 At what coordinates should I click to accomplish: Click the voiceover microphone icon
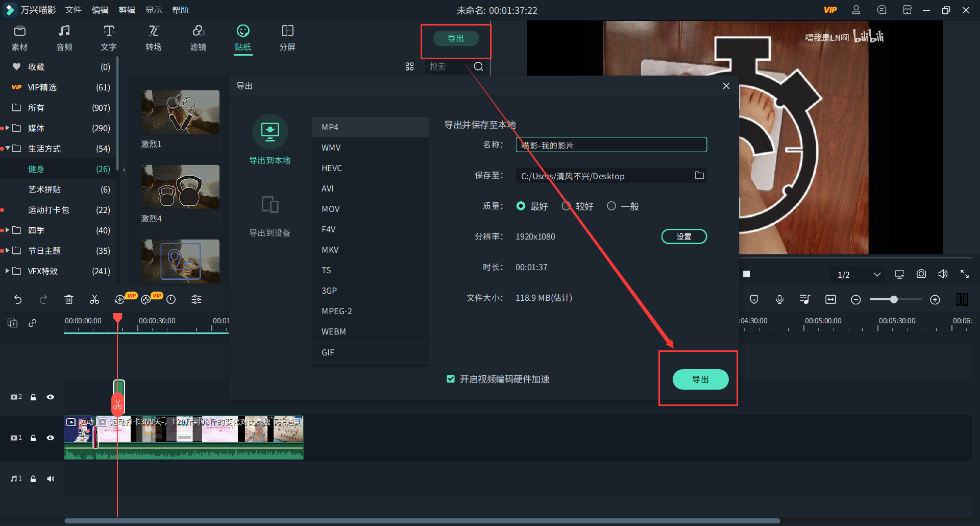click(x=779, y=299)
